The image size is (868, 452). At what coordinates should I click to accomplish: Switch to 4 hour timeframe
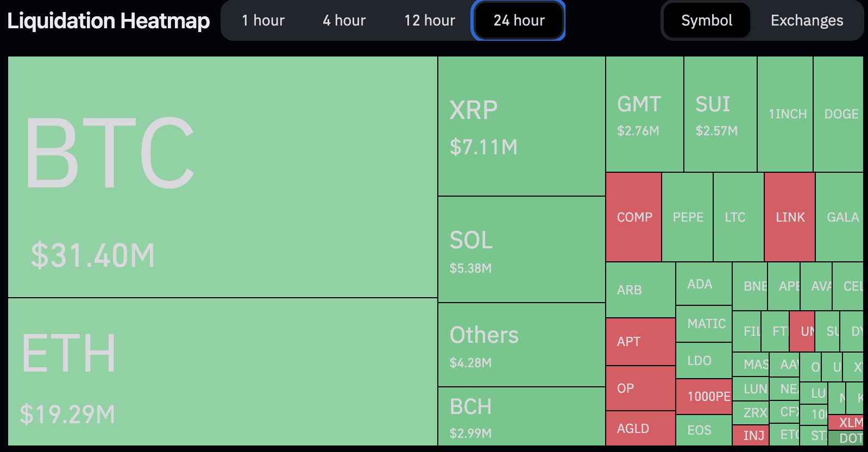344,21
